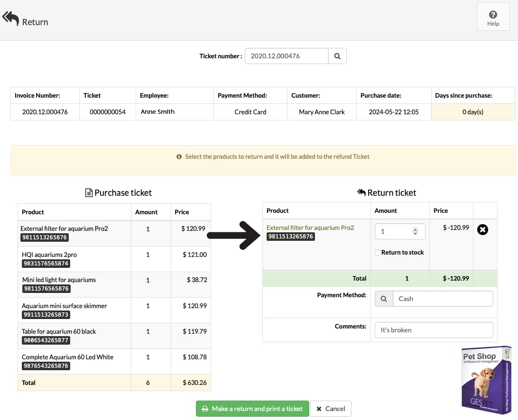
Task: Click barcode 9811576565876
Action: pyautogui.click(x=46, y=289)
